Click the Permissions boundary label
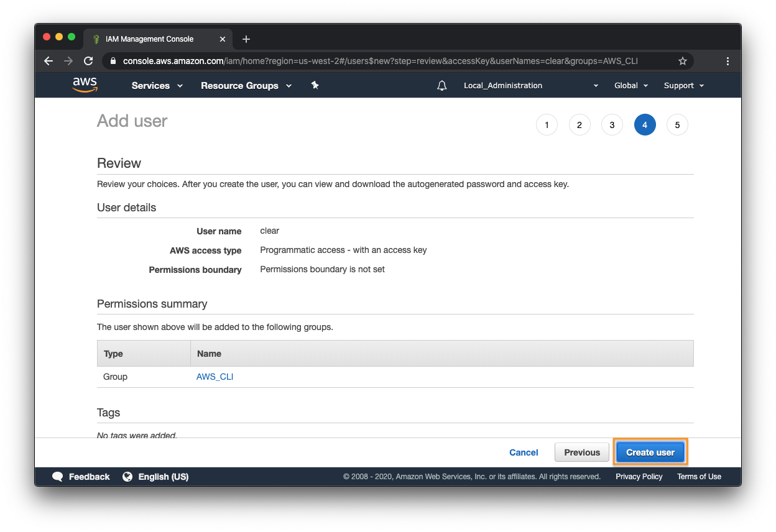 [x=195, y=270]
